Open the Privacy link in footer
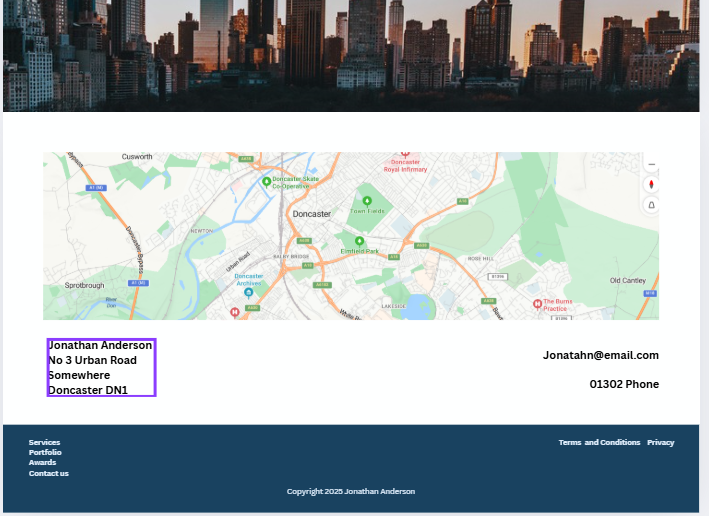 pyautogui.click(x=660, y=442)
